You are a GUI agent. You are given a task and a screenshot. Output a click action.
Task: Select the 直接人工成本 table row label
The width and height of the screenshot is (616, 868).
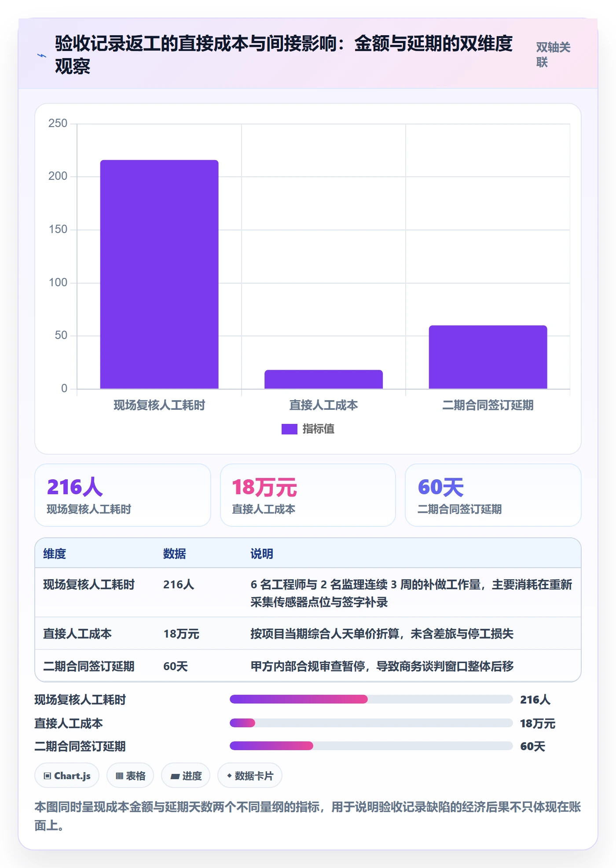tap(77, 634)
